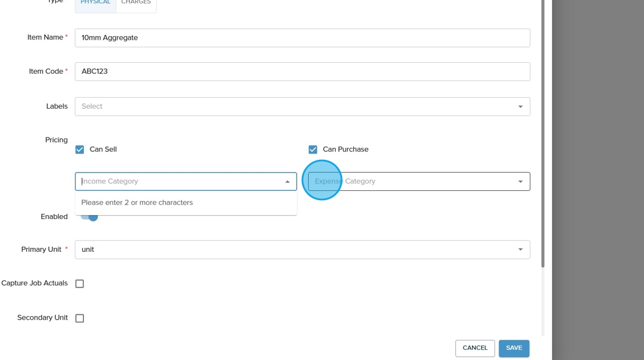
Task: Click the dialog's vertical scrollbar
Action: tap(543, 132)
